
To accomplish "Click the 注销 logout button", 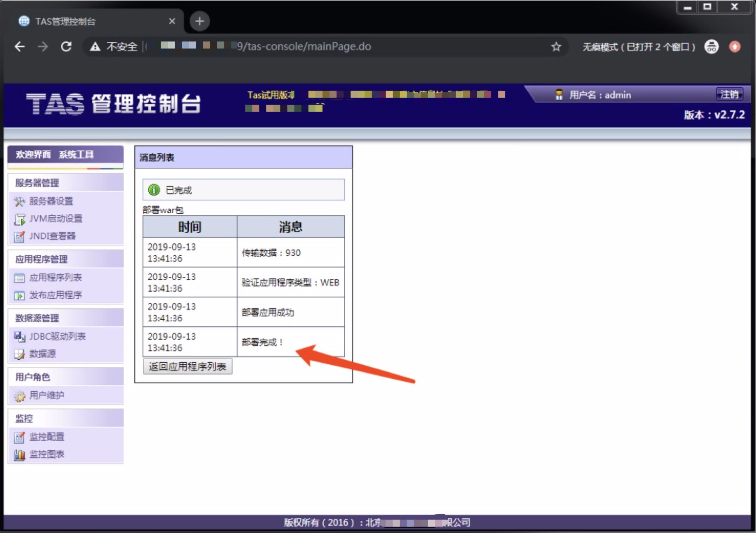I will pyautogui.click(x=729, y=95).
